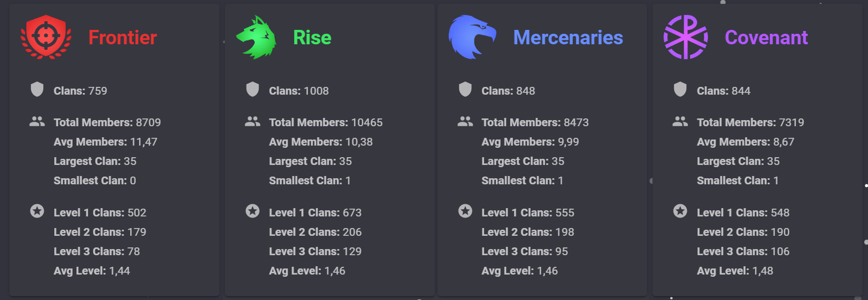Image resolution: width=868 pixels, height=300 pixels.
Task: Open the Frontier faction title
Action: point(122,38)
